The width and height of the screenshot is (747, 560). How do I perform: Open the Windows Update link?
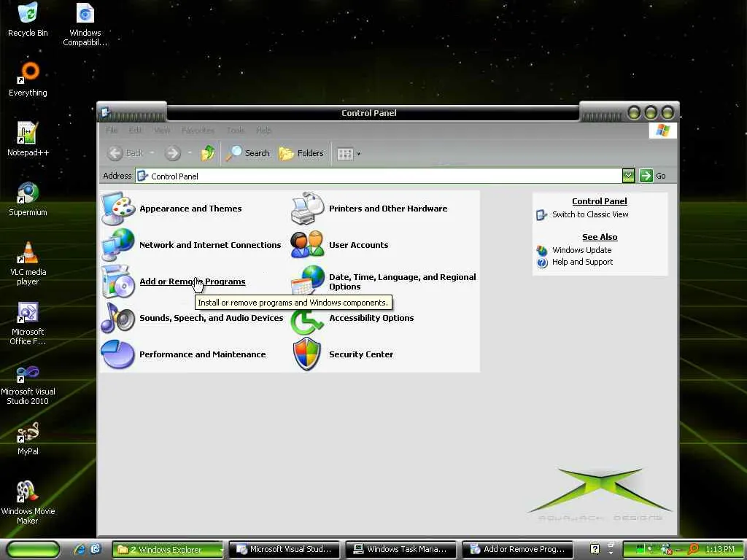point(581,250)
